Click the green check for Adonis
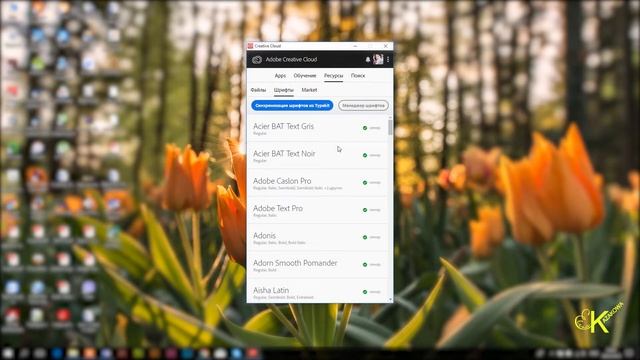The image size is (640, 360). (365, 238)
